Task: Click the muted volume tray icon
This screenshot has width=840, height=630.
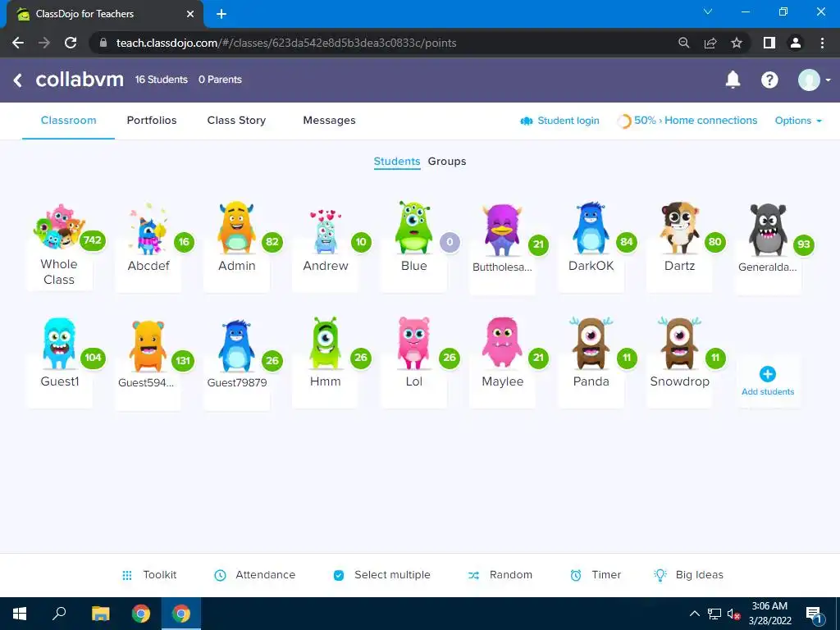Action: tap(733, 614)
